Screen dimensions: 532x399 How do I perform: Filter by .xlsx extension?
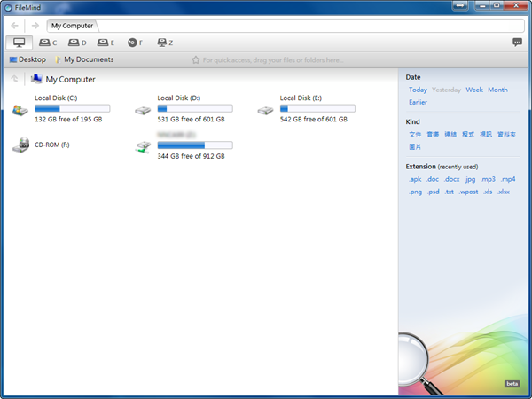click(504, 192)
